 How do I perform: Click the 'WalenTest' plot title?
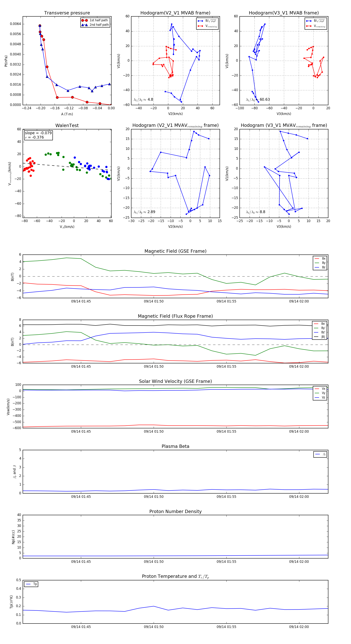coord(67,125)
